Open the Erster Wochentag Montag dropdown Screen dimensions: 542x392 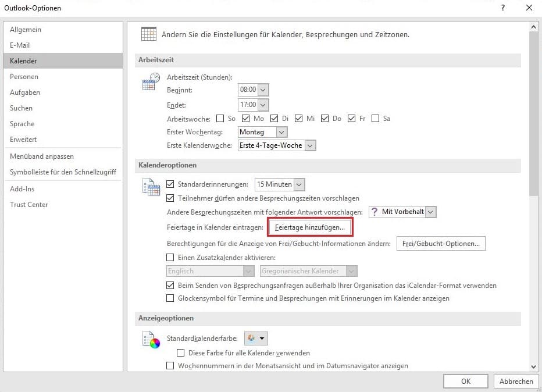tap(281, 132)
